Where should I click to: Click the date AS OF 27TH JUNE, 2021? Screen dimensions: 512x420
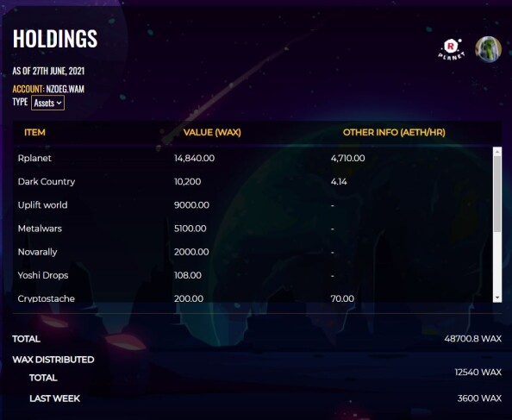48,71
